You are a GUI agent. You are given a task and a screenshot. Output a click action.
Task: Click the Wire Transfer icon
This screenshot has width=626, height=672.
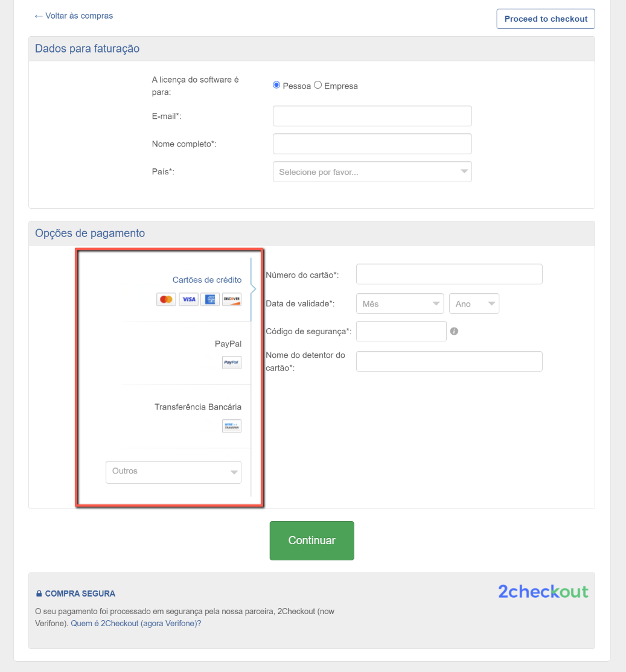coord(231,426)
